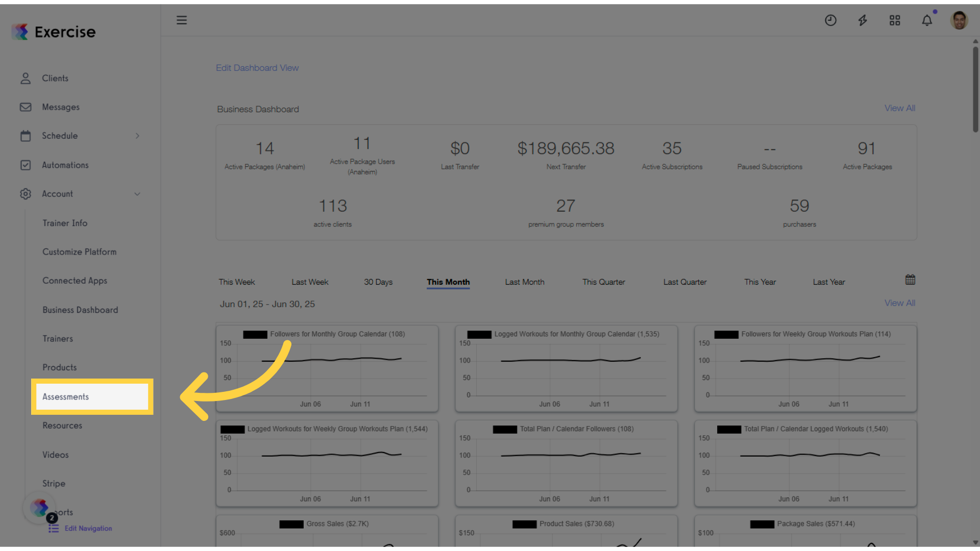
Task: Open Customize Platform under Account
Action: [x=80, y=252]
